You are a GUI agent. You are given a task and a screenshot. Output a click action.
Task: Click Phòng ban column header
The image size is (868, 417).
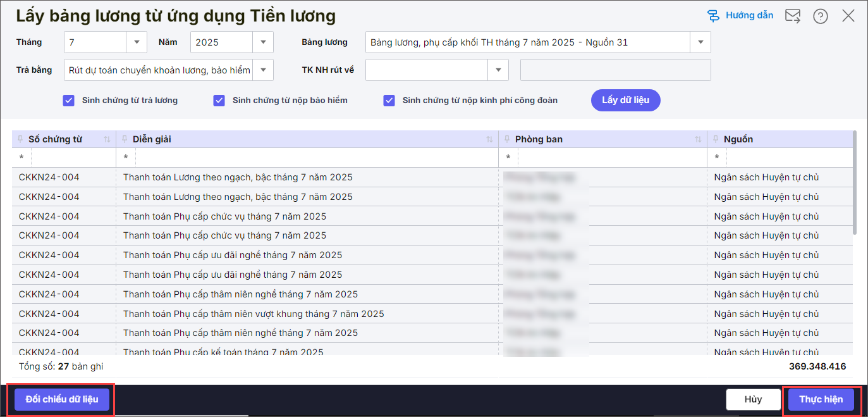tap(602, 139)
